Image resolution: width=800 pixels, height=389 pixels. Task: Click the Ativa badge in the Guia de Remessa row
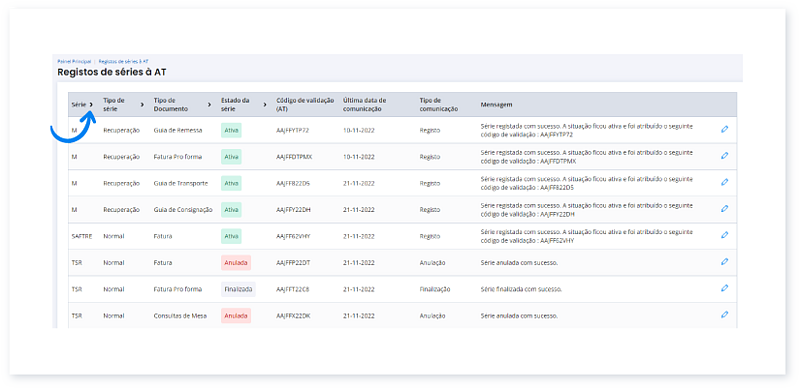tap(231, 130)
